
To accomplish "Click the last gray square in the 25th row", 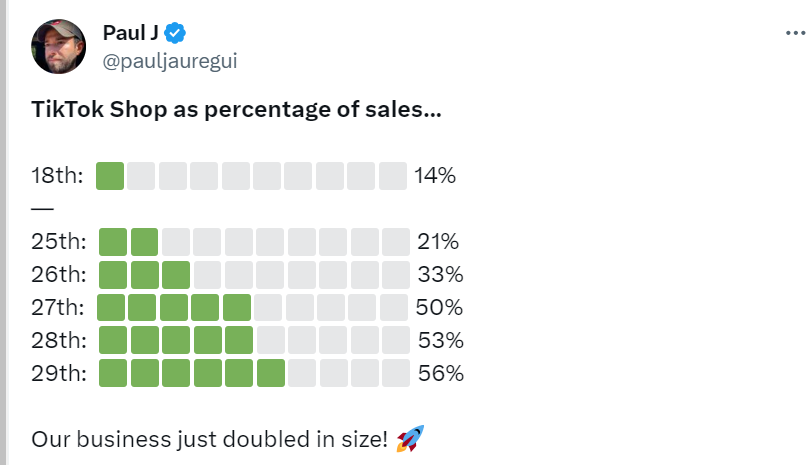I will tap(396, 242).
